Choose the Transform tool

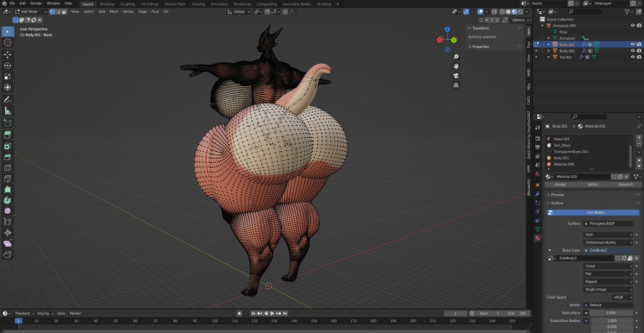click(8, 87)
